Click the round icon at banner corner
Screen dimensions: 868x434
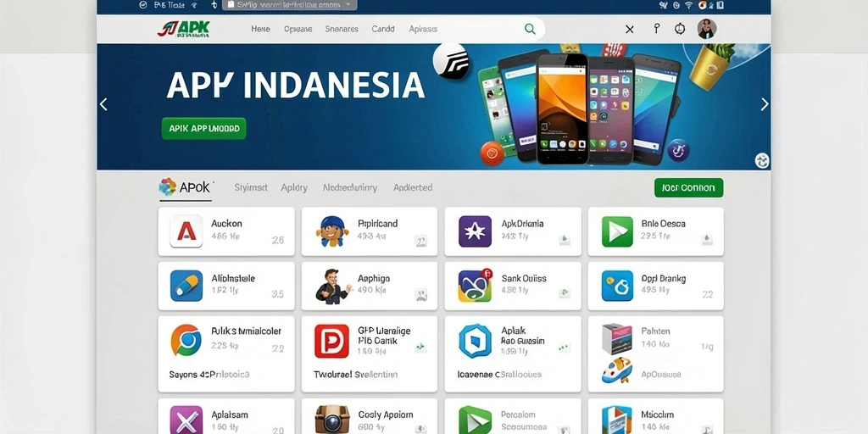[762, 160]
